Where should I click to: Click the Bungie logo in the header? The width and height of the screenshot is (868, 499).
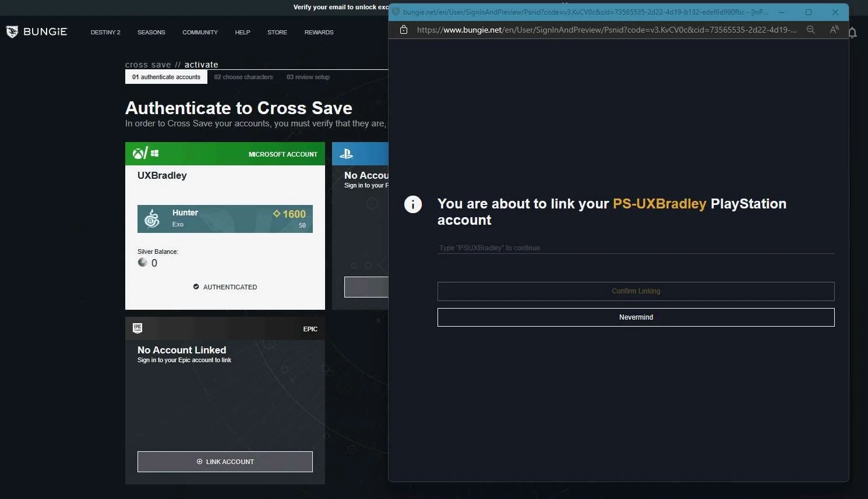[37, 32]
